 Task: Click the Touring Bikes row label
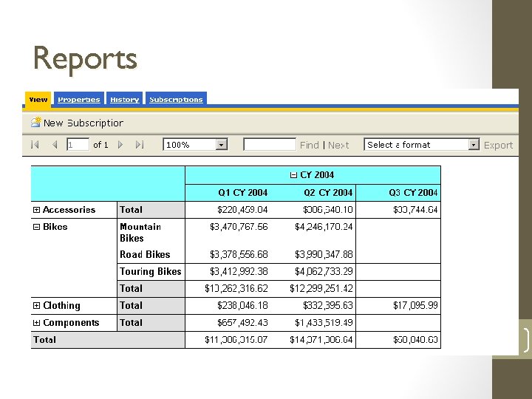[x=151, y=271]
